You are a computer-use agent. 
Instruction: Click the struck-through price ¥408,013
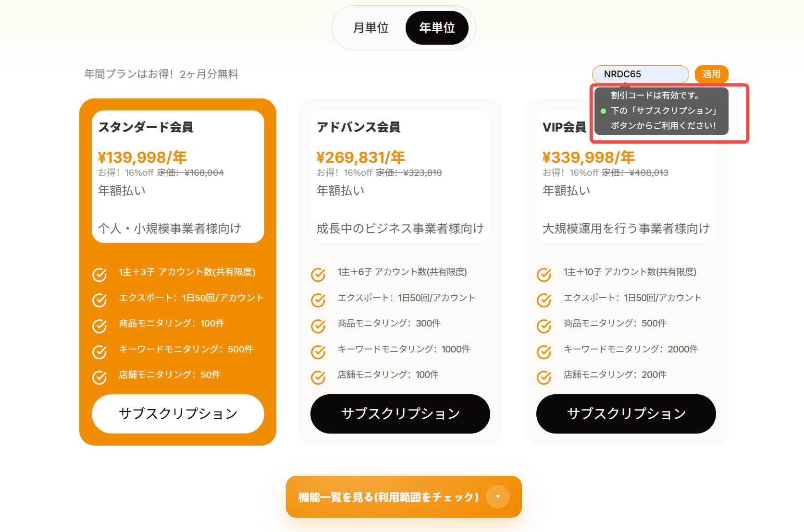[x=649, y=173]
